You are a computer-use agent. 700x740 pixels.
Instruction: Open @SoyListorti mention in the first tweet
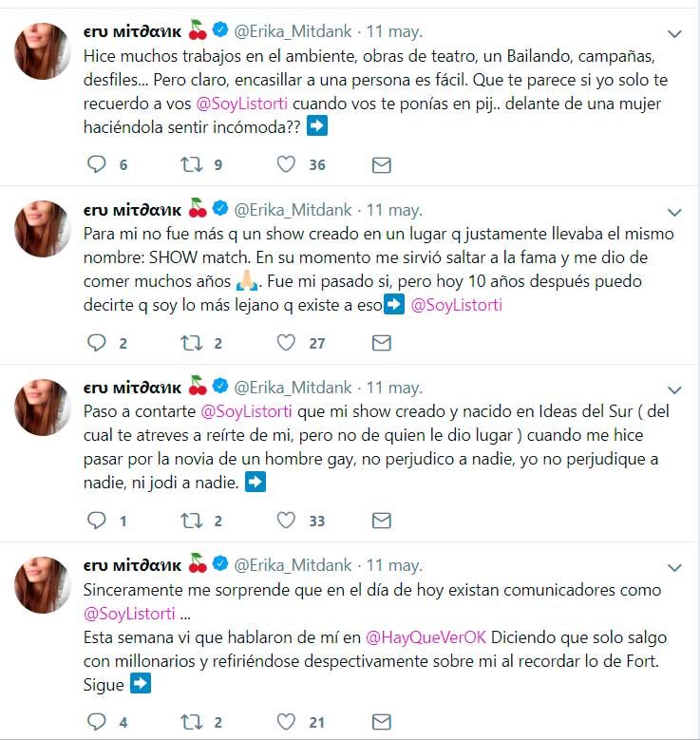coord(241,104)
